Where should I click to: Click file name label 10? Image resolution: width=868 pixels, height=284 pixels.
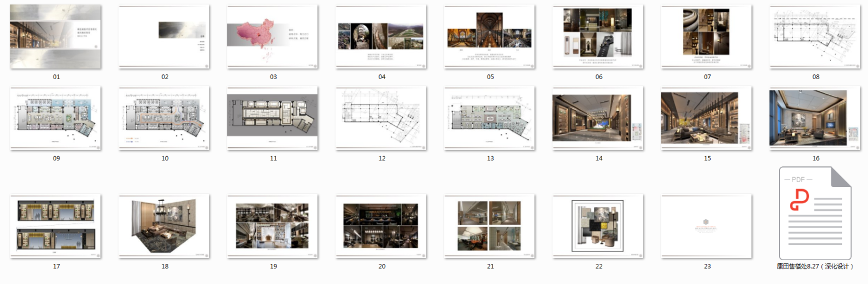click(x=165, y=158)
